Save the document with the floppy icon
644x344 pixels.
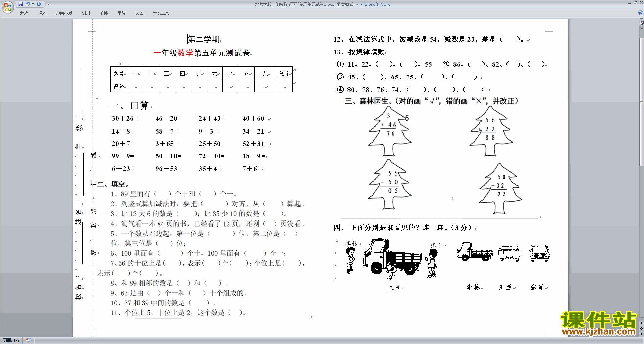point(20,4)
